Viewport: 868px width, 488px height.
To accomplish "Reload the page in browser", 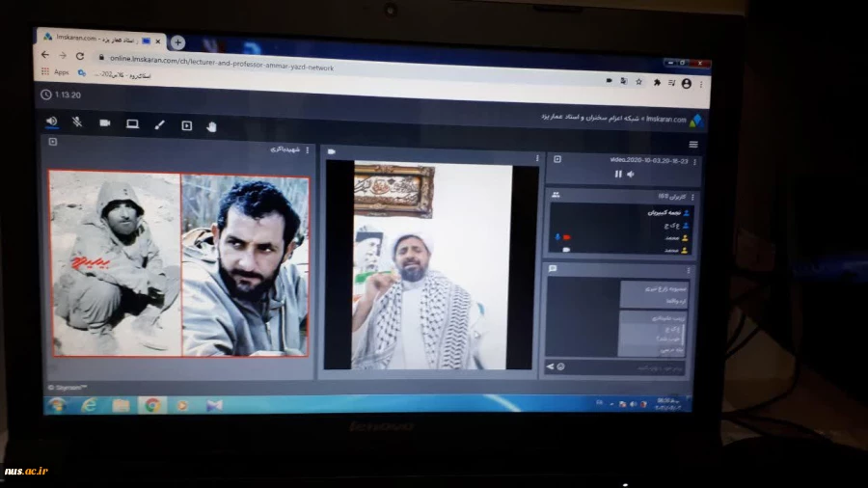I will click(79, 55).
